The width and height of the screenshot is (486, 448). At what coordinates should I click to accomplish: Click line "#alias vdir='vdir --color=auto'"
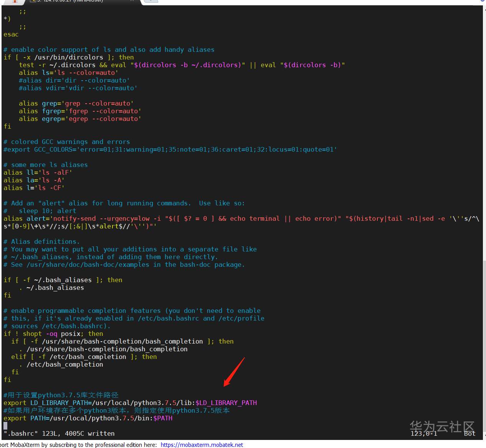[78, 88]
